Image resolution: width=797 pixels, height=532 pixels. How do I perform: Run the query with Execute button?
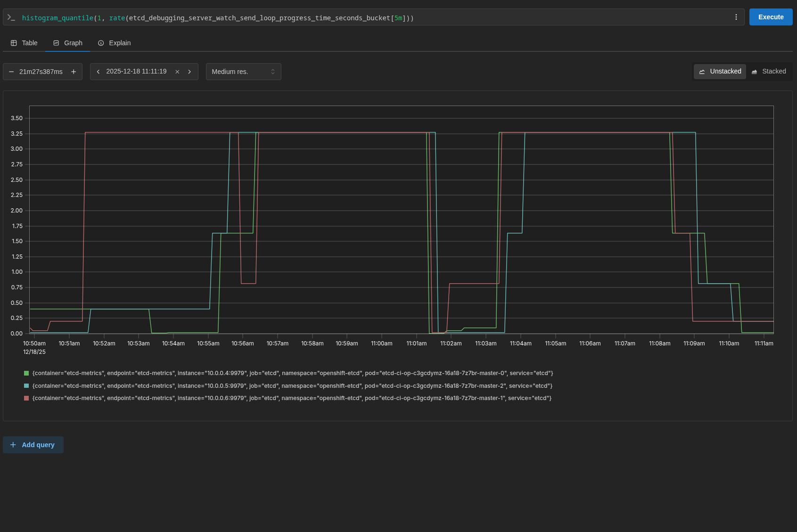771,17
